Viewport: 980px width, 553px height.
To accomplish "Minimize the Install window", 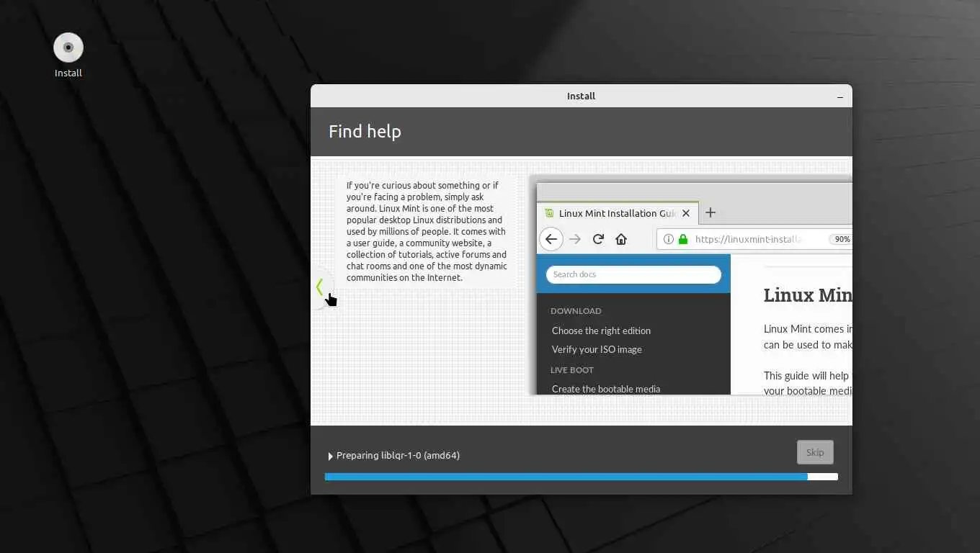I will coord(840,96).
